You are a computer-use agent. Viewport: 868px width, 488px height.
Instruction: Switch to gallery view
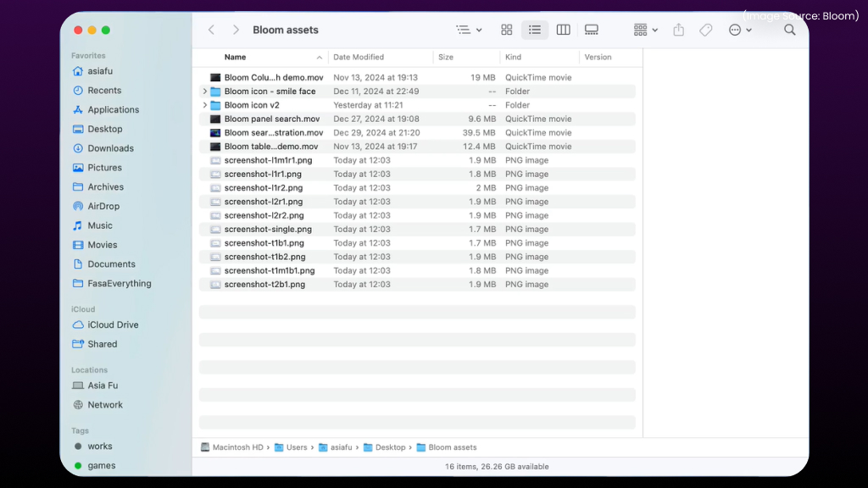[591, 30]
